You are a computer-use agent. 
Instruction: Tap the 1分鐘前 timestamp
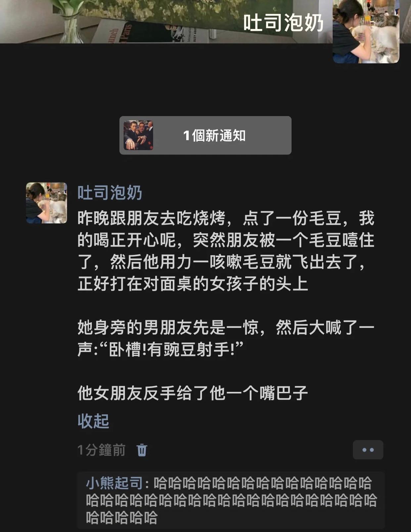pyautogui.click(x=102, y=450)
